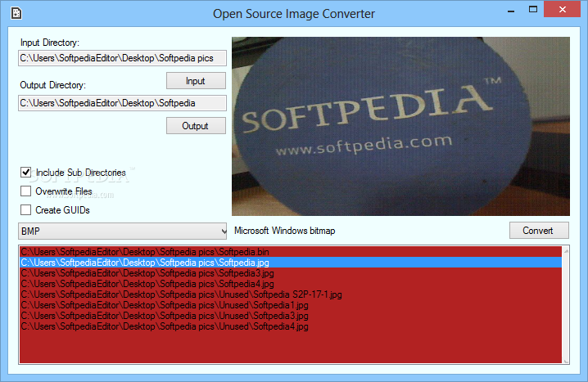
Task: Minimize the Open Source Image Converter window
Action: click(511, 10)
